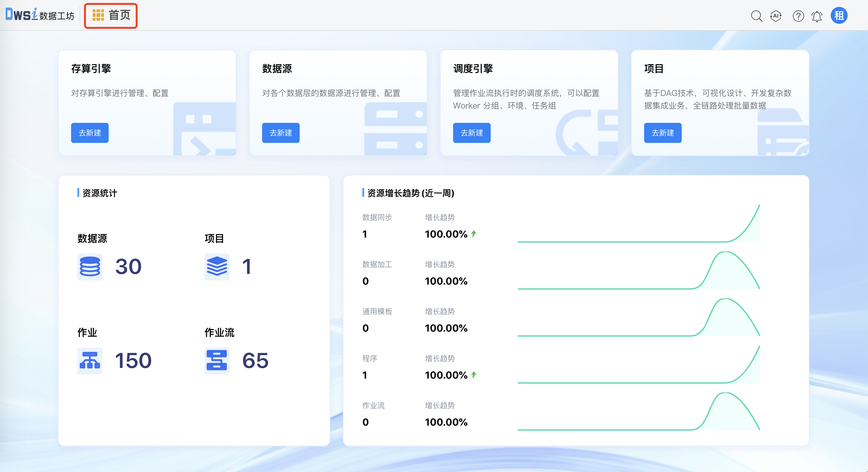Click the 数据源 database icon in 资源统计

click(x=90, y=267)
